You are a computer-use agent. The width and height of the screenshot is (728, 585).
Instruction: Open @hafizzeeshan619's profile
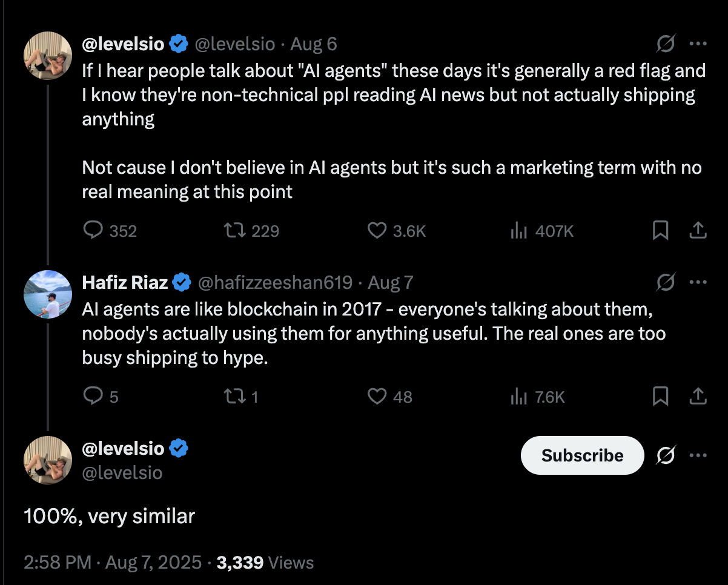click(x=275, y=282)
